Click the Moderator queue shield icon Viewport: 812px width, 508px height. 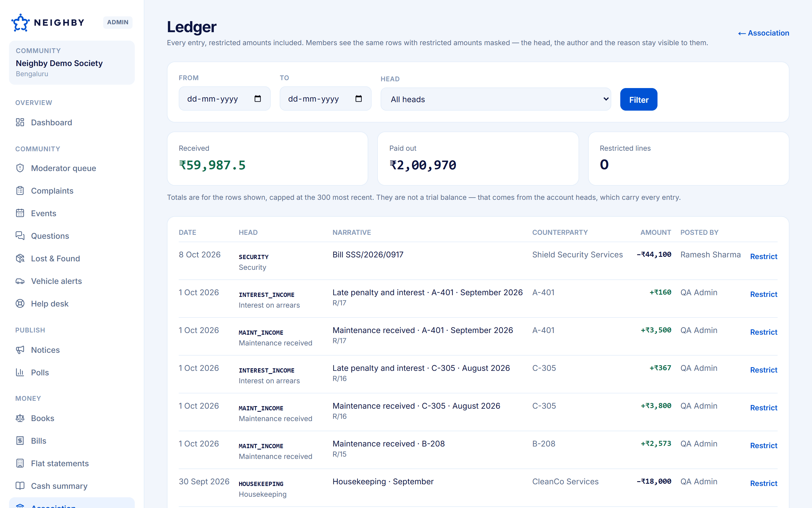tap(20, 168)
